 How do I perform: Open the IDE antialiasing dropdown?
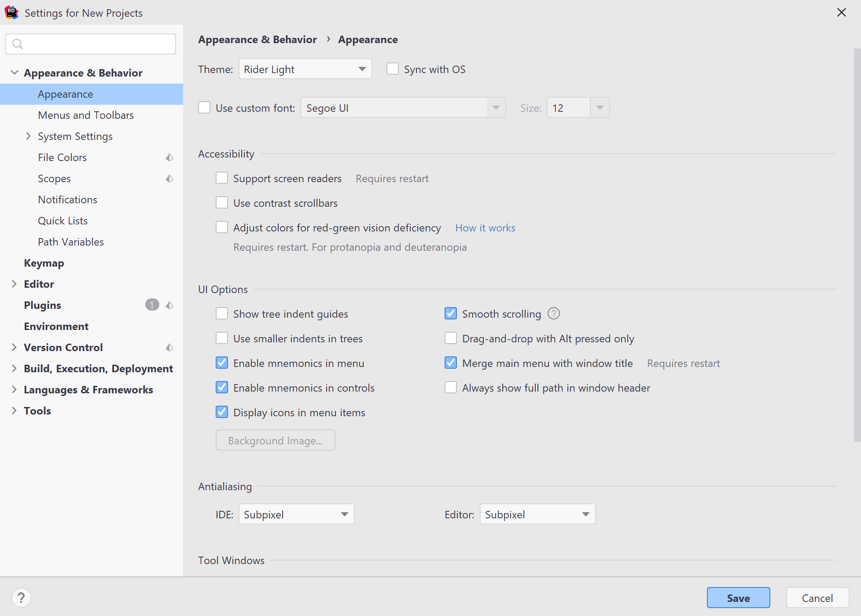[x=296, y=514]
